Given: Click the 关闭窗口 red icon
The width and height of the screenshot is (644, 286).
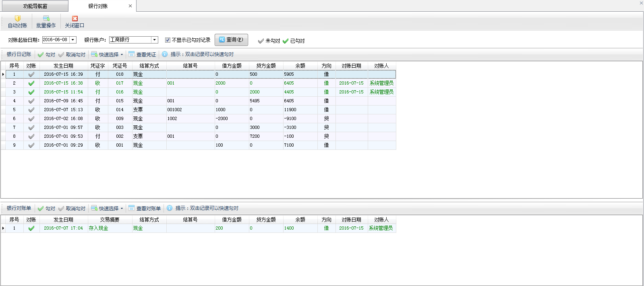Looking at the screenshot, I should tap(75, 19).
